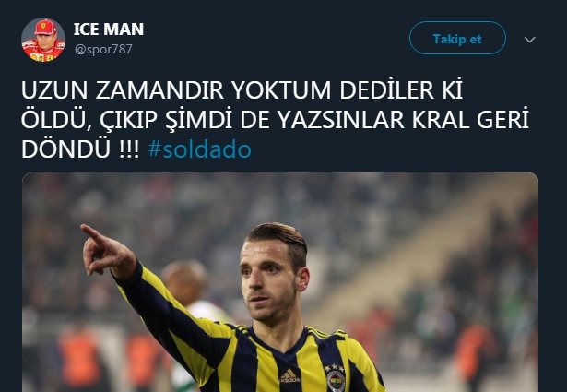Click the word DÖNDÜ in the tweet
567x392 pixels.
pos(65,149)
